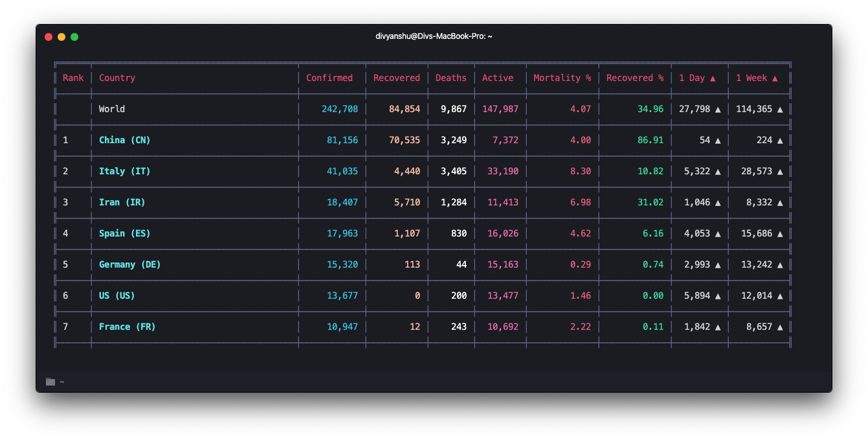
Task: Click the folder icon in the status bar
Action: pos(50,381)
